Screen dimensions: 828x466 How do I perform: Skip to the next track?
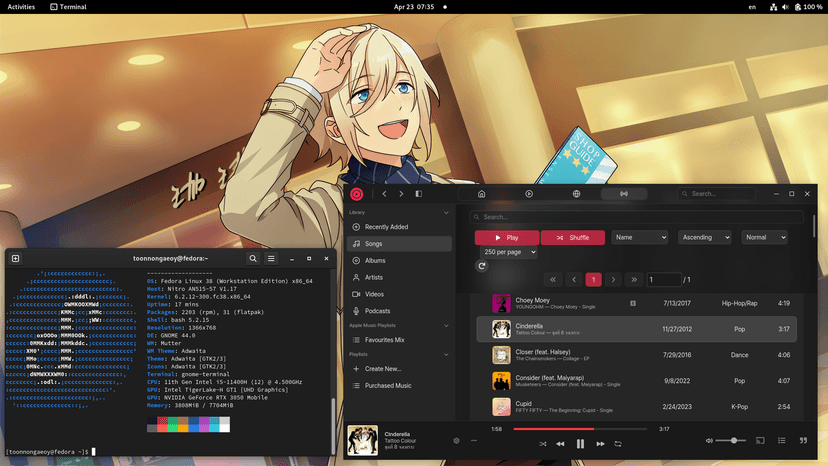[600, 444]
